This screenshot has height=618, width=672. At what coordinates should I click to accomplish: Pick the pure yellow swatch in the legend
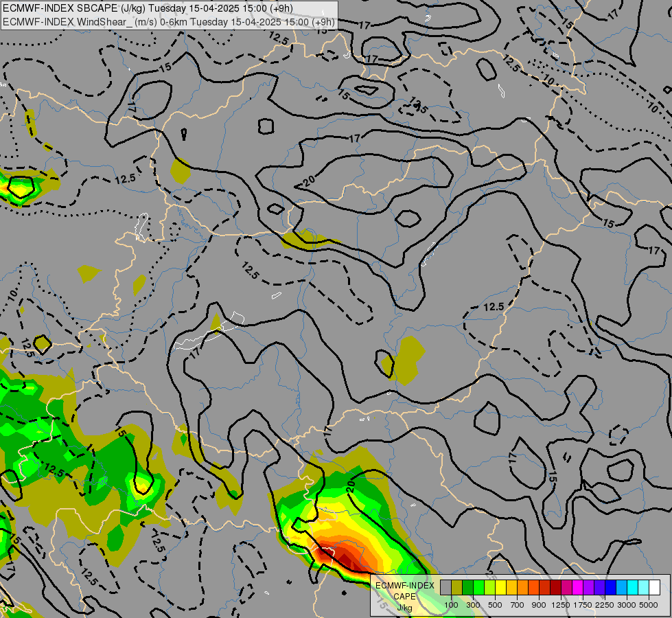[500, 587]
